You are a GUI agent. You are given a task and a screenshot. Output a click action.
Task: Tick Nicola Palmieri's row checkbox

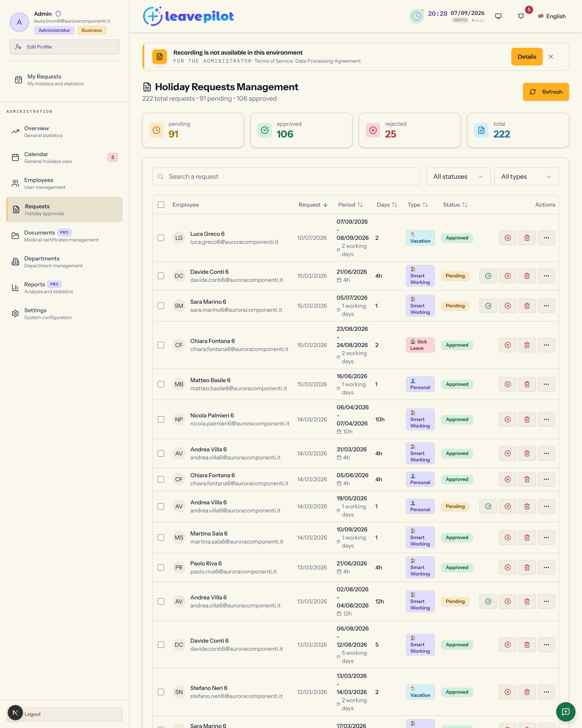coord(161,419)
